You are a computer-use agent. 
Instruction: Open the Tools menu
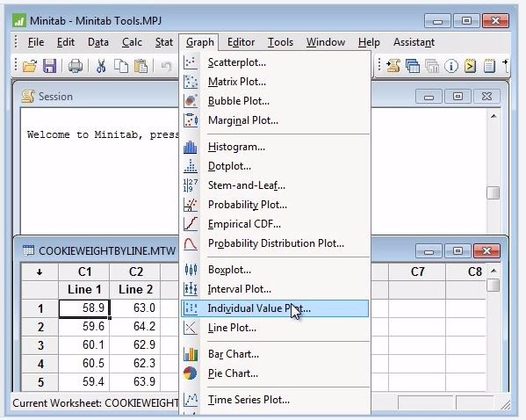(x=280, y=42)
